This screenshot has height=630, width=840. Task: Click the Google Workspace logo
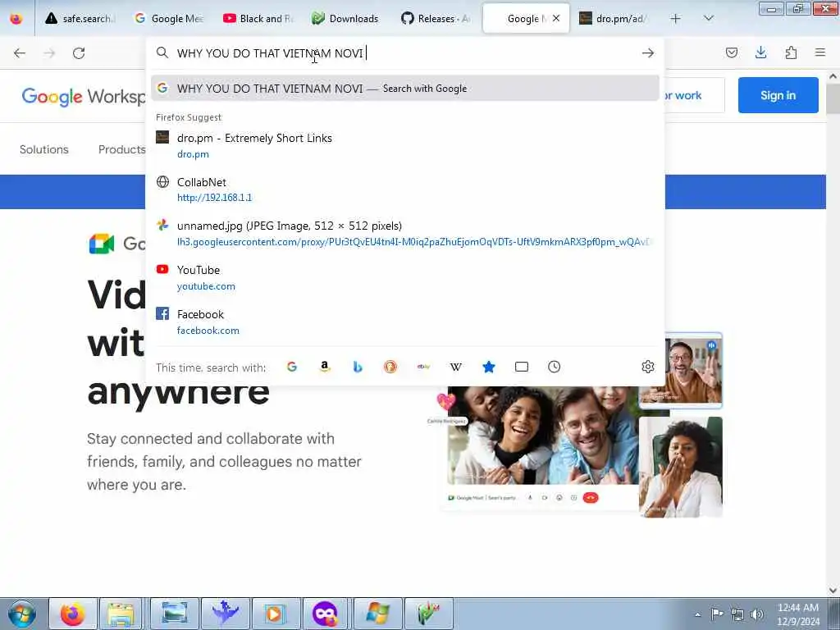point(84,97)
